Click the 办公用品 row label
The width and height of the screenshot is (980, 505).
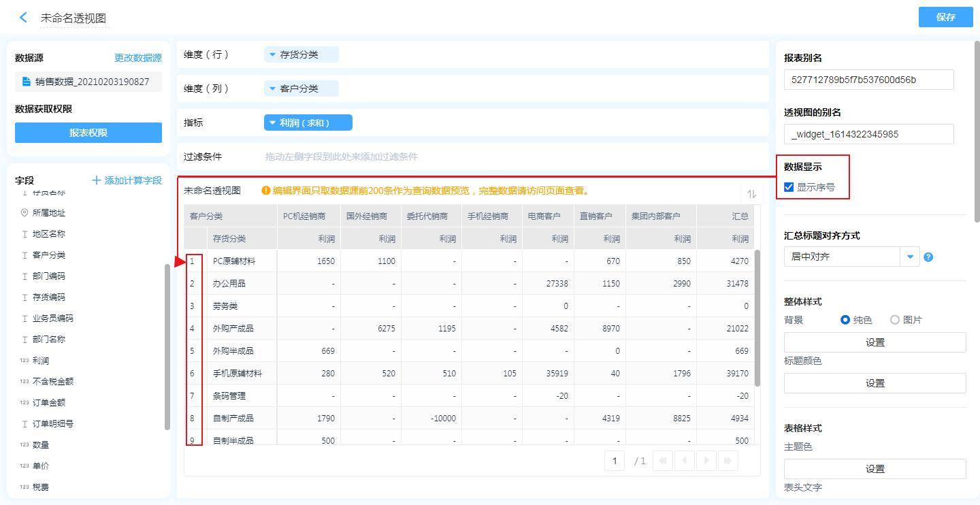[x=229, y=284]
